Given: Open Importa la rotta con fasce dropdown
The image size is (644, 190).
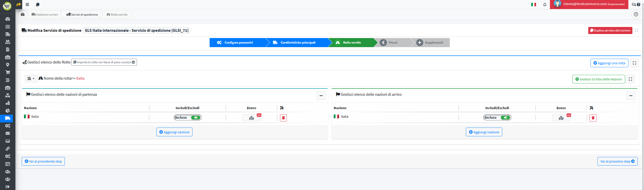Looking at the screenshot, I should coord(104,62).
